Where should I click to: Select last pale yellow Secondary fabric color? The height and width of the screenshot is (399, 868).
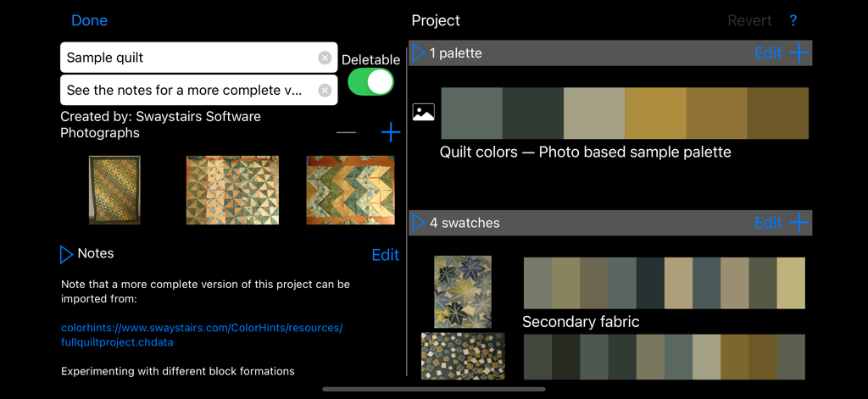coord(791,283)
